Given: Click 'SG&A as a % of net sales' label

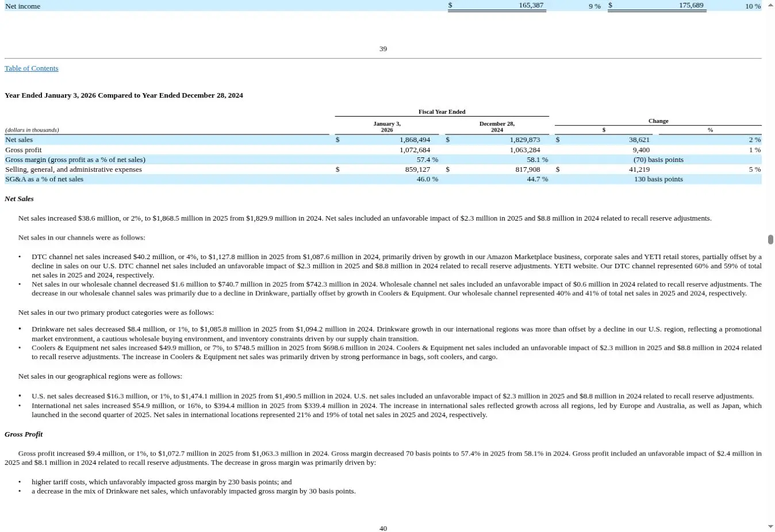Looking at the screenshot, I should pos(44,179).
